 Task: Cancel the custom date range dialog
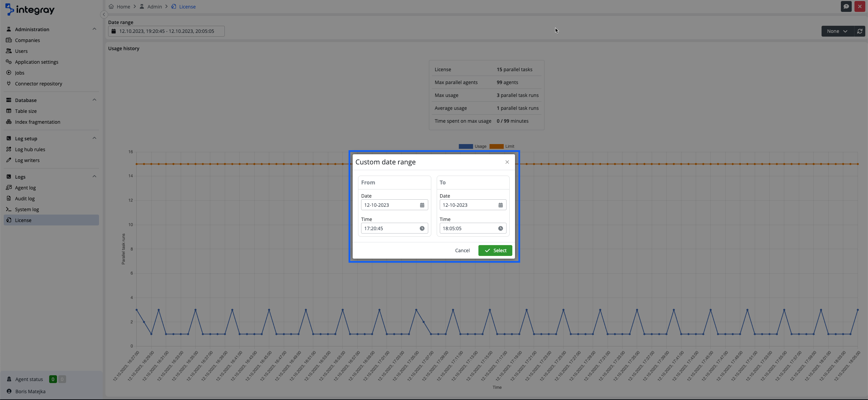[462, 251]
